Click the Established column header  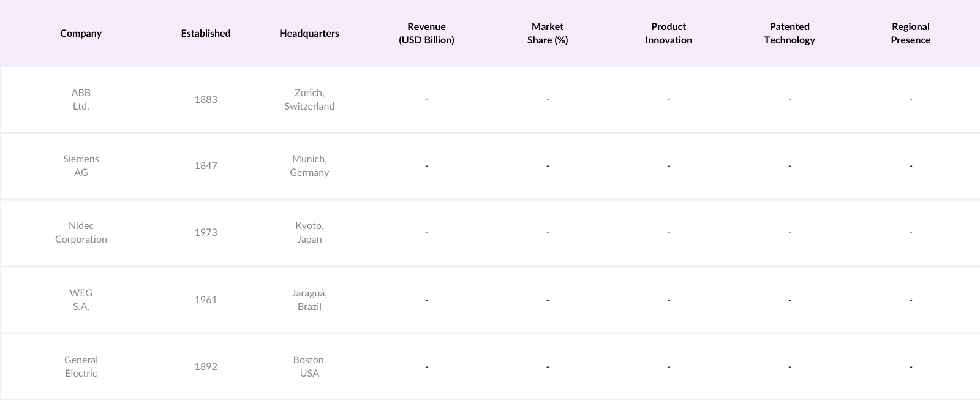point(206,33)
